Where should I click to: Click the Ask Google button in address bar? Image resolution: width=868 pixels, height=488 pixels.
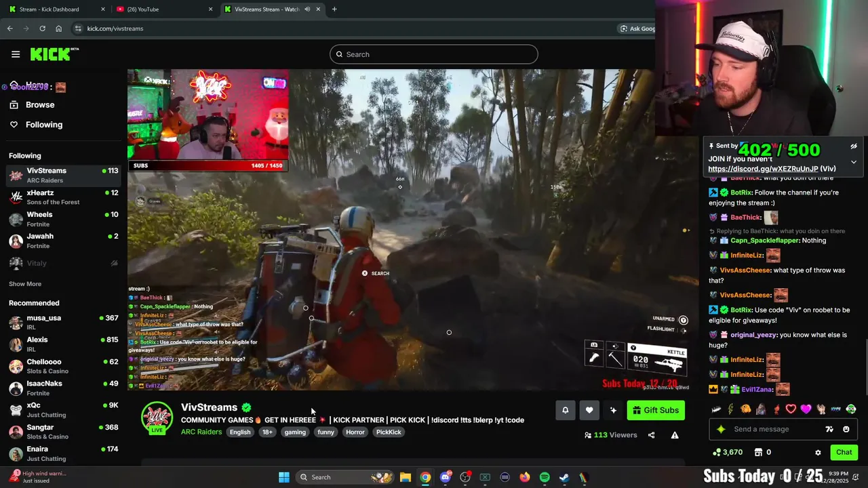(x=637, y=28)
